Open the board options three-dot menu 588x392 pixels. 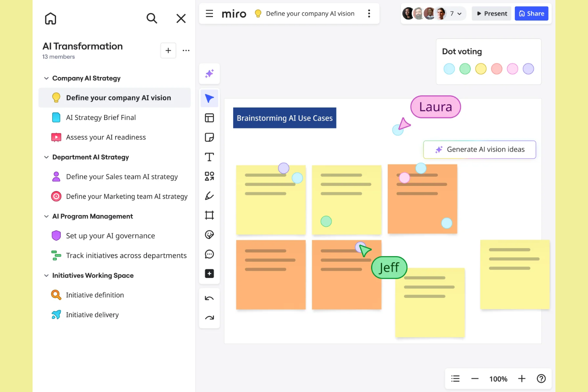click(x=369, y=13)
